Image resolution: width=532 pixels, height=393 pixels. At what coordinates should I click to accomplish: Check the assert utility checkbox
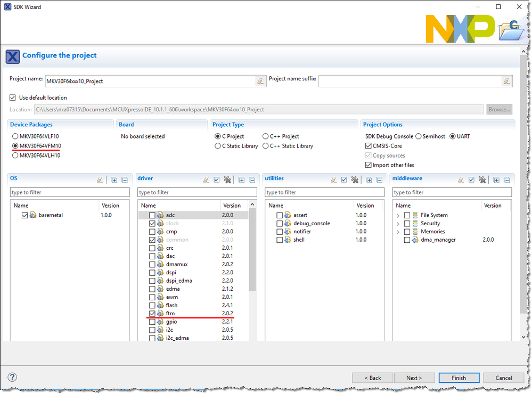coord(280,215)
